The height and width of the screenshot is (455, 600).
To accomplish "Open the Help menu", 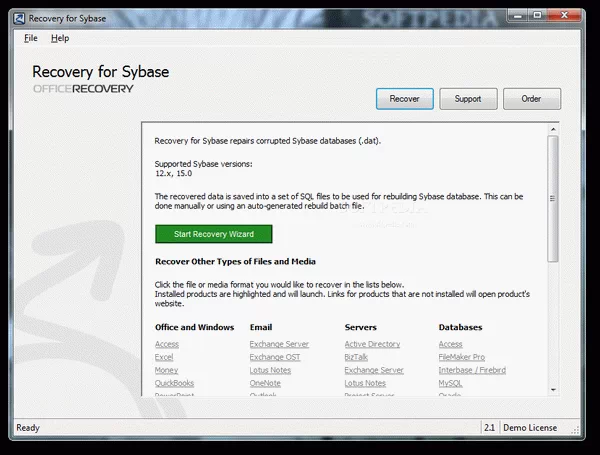I will tap(60, 38).
